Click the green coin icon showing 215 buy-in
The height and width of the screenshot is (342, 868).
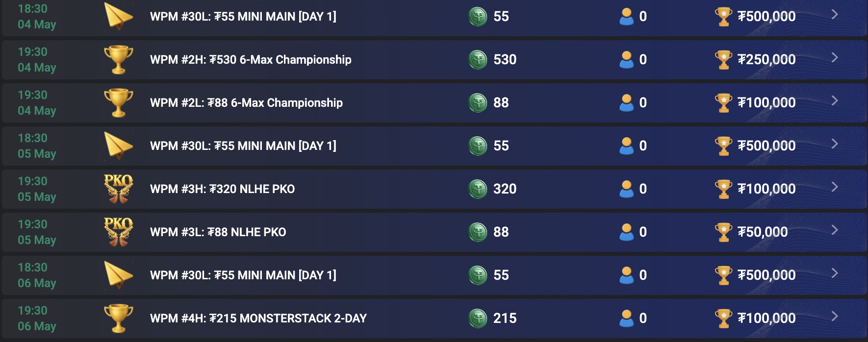point(477,318)
